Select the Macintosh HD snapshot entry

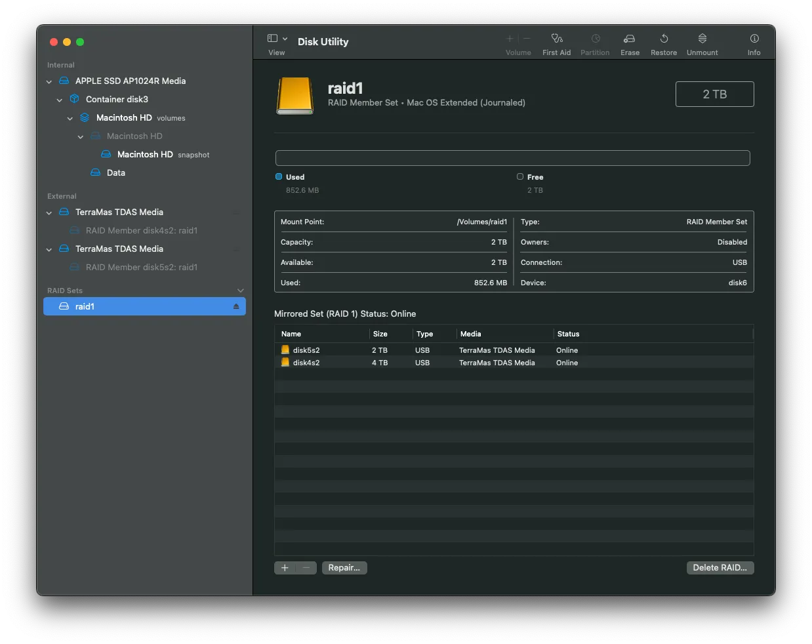click(144, 155)
